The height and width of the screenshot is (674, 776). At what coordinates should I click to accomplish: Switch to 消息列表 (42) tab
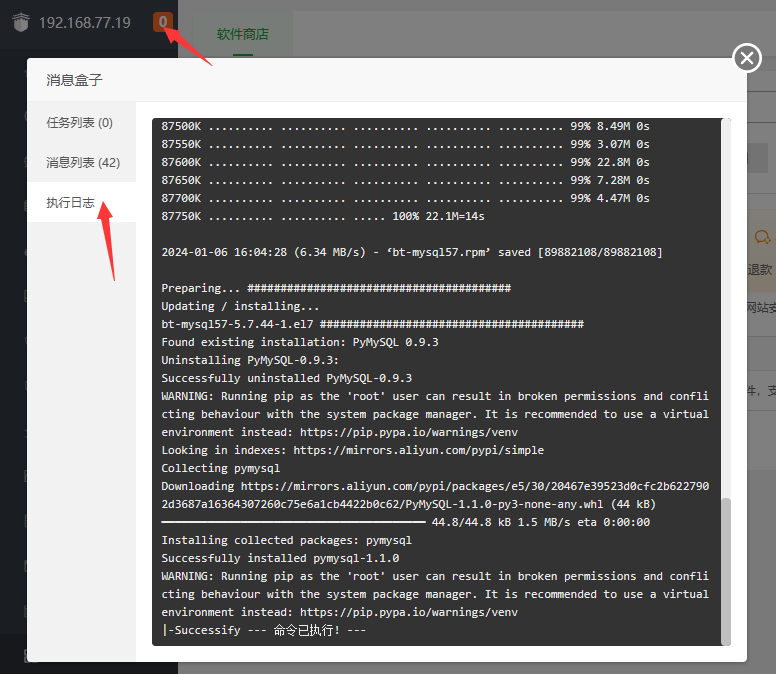82,162
